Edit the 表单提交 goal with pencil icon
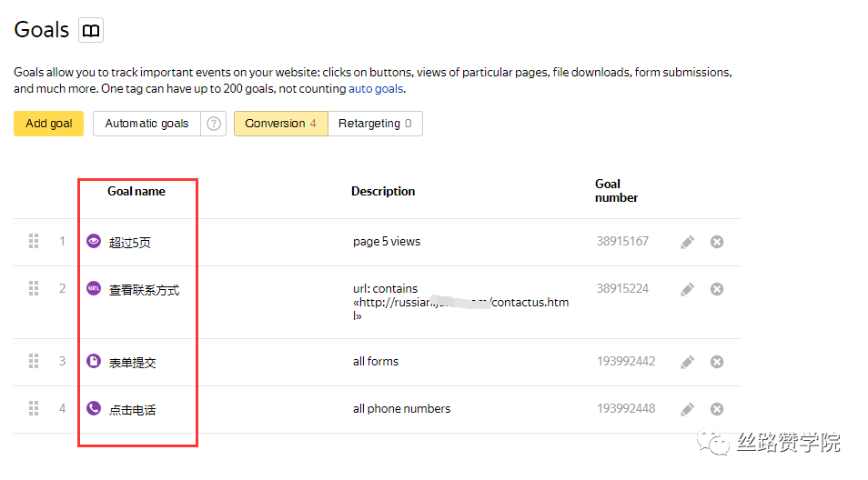 tap(688, 362)
